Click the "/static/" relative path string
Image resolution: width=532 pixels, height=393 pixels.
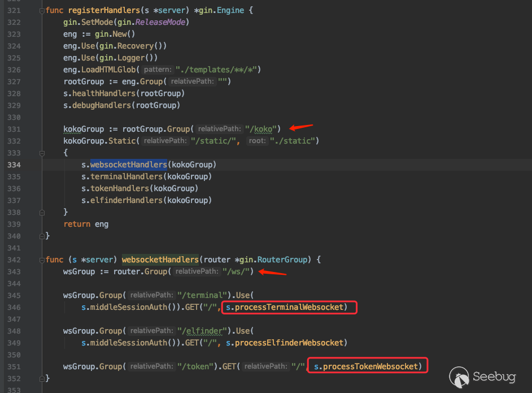(213, 141)
